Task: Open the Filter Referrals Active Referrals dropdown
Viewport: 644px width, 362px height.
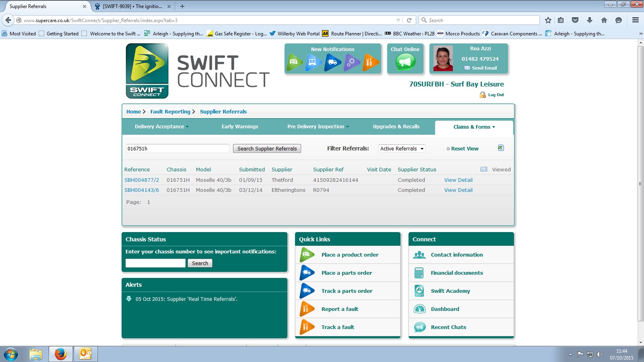Action: point(402,148)
